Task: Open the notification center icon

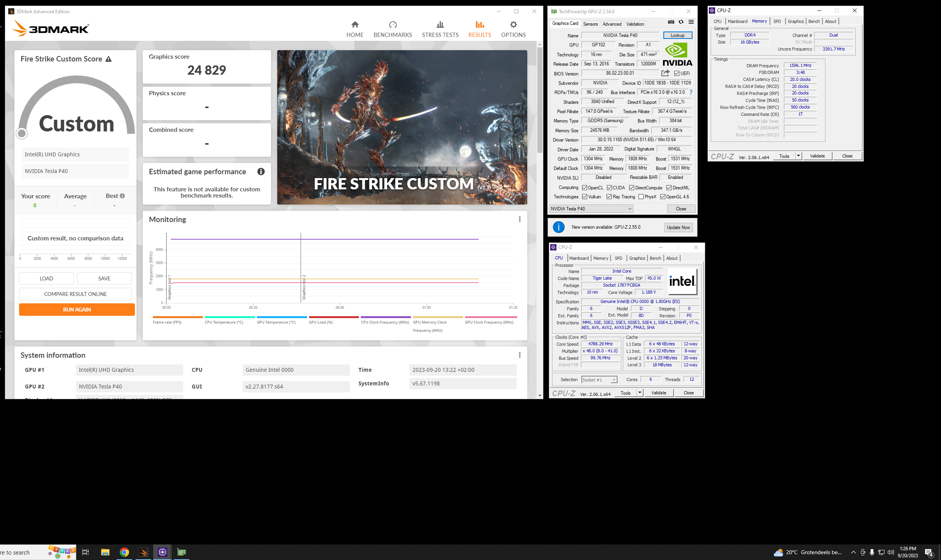Action: (x=929, y=553)
